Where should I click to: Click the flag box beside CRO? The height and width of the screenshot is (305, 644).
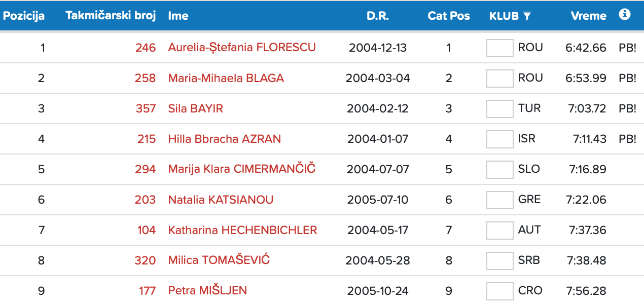(499, 291)
